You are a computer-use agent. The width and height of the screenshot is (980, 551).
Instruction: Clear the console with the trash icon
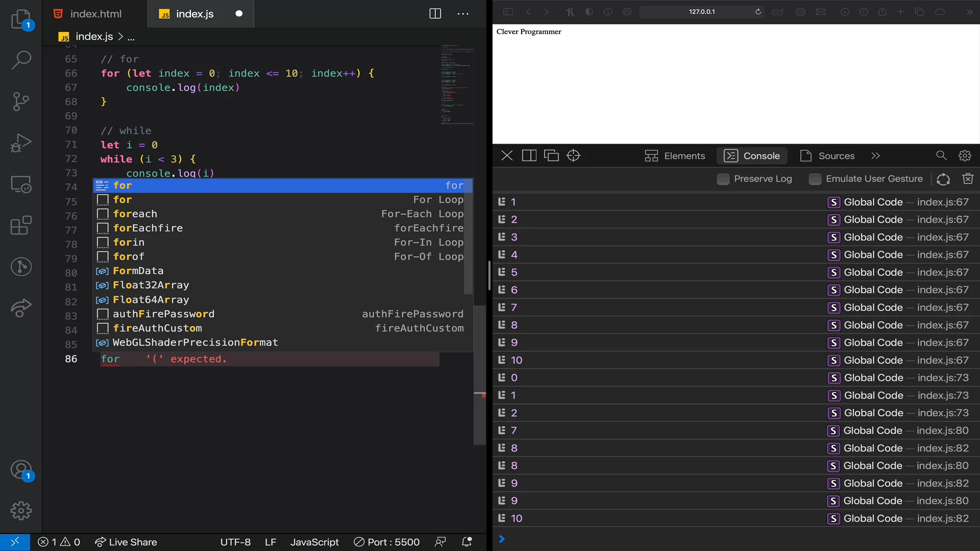968,179
